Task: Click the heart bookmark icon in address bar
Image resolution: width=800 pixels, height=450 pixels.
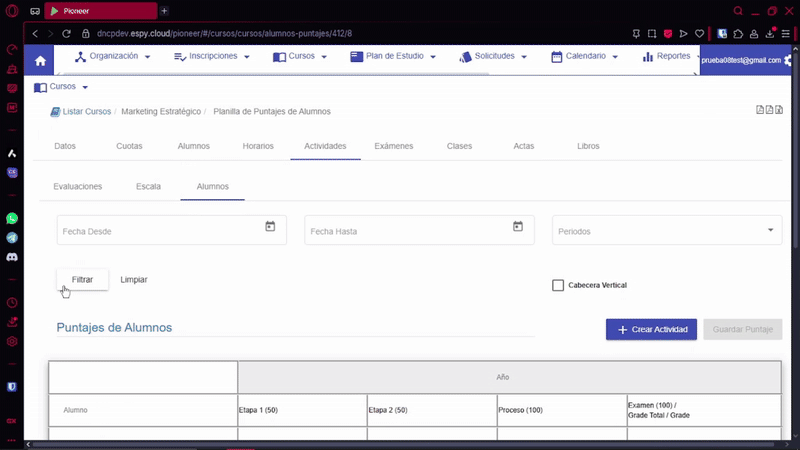Action: click(x=700, y=33)
